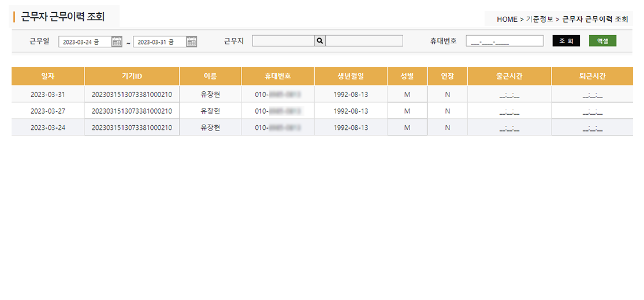Open the end date calendar picker
The width and height of the screenshot is (644, 300).
coord(192,42)
